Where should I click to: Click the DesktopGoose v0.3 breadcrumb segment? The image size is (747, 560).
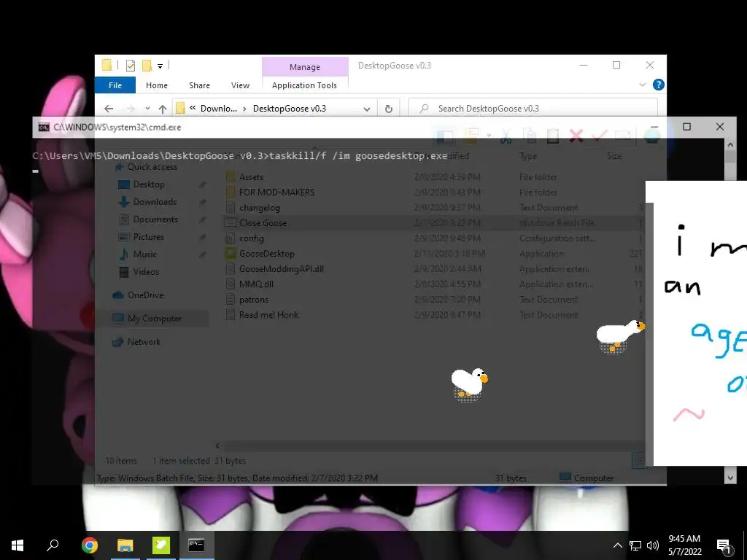[x=289, y=109]
